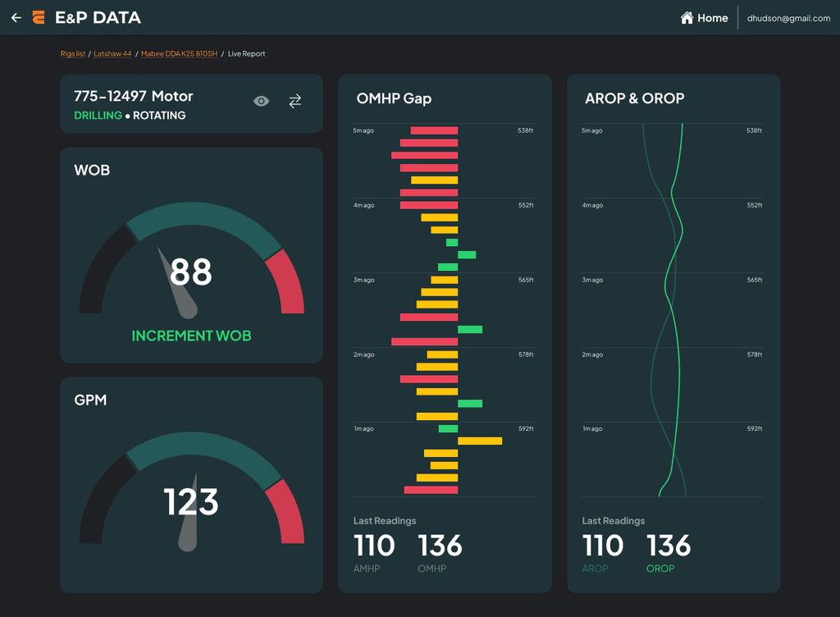840x617 pixels.
Task: Click the GPM gauge value 123
Action: (190, 502)
